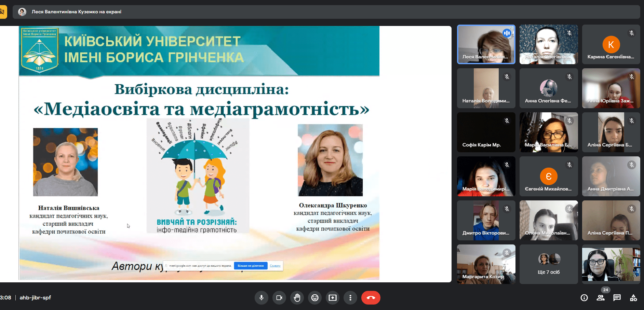Toggle the microphone button
Image resolution: width=644 pixels, height=310 pixels.
(x=261, y=298)
